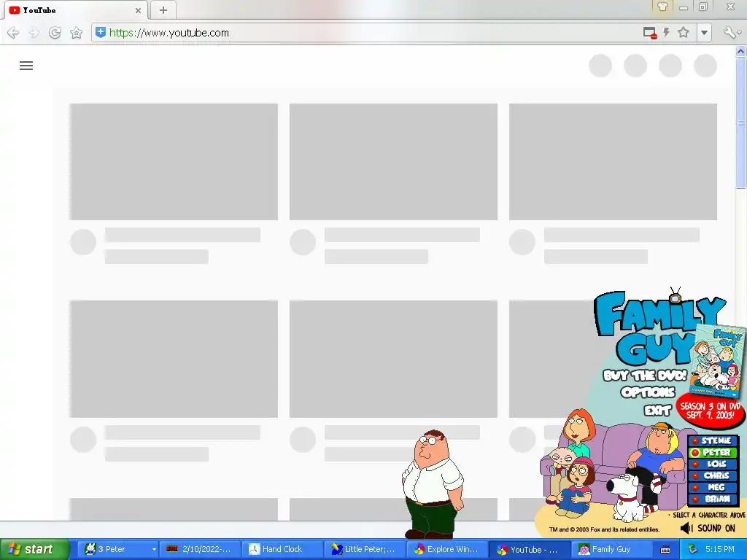Open the wrench settings menu

(x=731, y=33)
